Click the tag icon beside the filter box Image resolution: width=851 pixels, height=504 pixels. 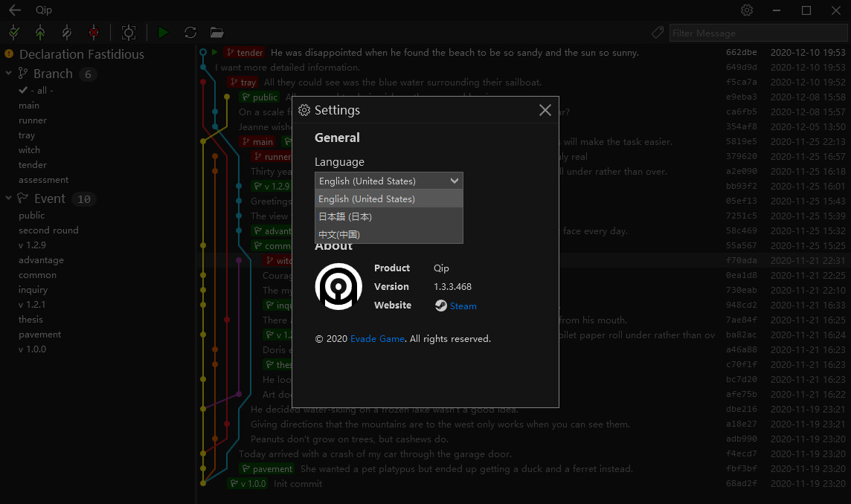657,33
